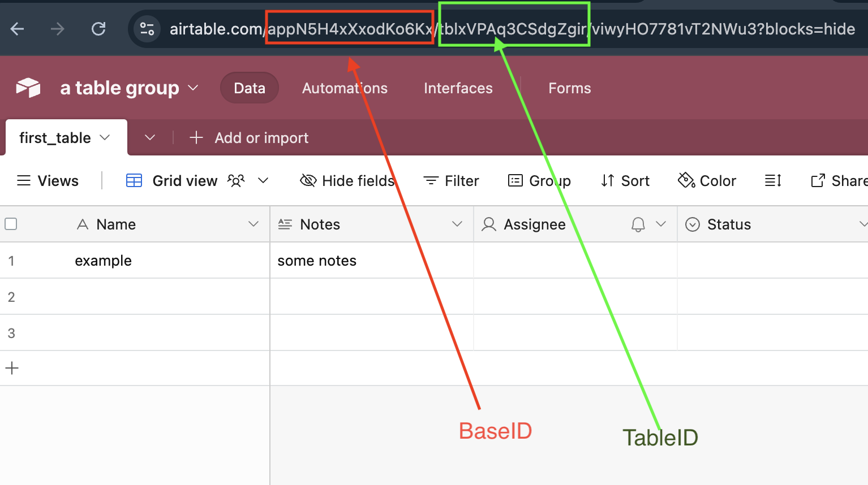Click the Grid view table icon
Viewport: 868px width, 485px height.
pos(134,181)
